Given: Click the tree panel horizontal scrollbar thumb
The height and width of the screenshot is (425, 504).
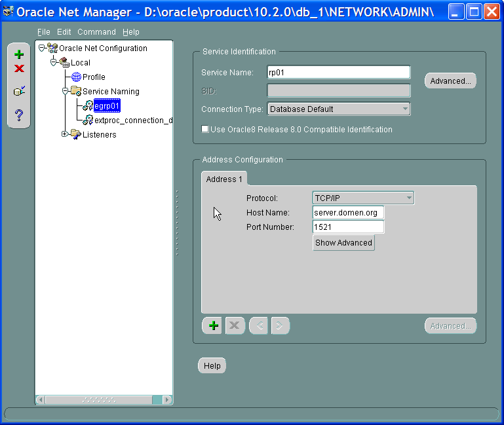Looking at the screenshot, I should [99, 400].
